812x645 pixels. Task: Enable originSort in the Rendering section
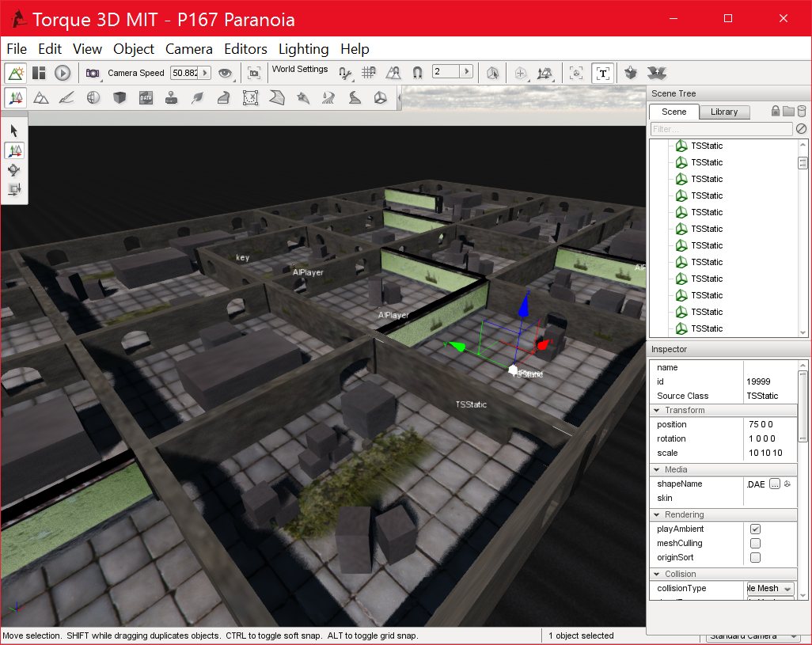755,558
